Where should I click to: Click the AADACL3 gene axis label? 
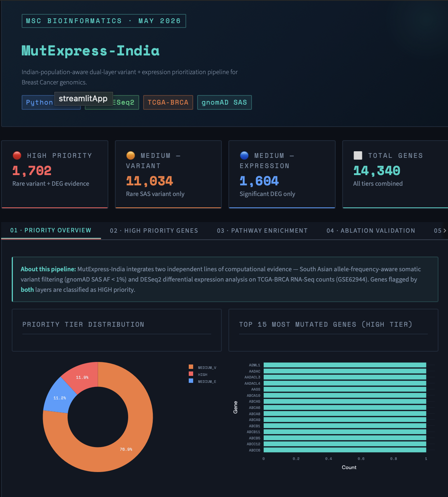(x=252, y=377)
